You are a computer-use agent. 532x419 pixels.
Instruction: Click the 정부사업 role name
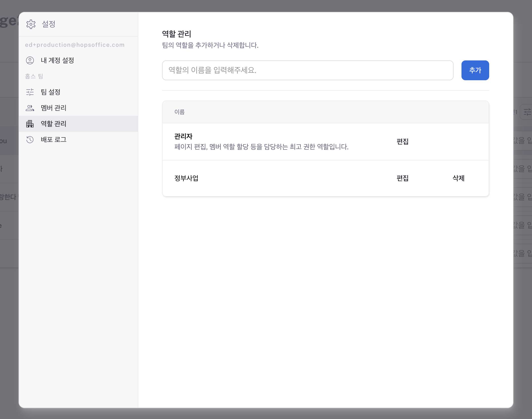(186, 178)
